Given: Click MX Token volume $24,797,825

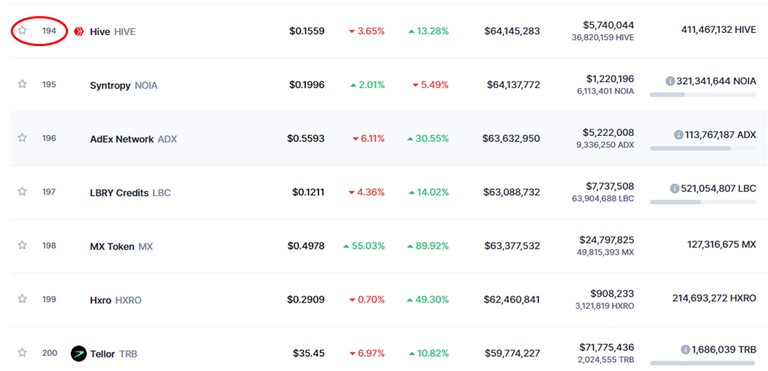Looking at the screenshot, I should point(606,240).
